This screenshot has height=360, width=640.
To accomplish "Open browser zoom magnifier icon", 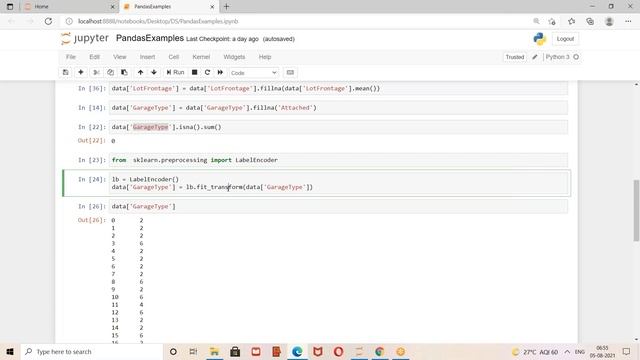I will pos(536,21).
